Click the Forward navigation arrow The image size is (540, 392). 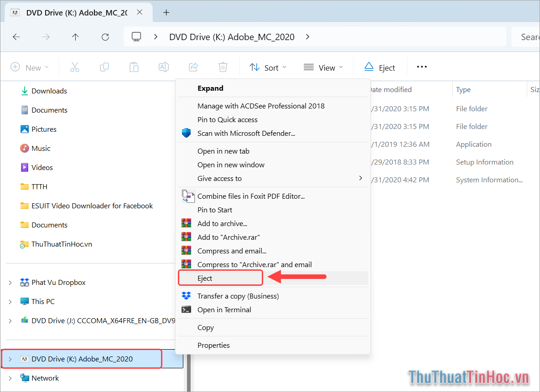46,37
